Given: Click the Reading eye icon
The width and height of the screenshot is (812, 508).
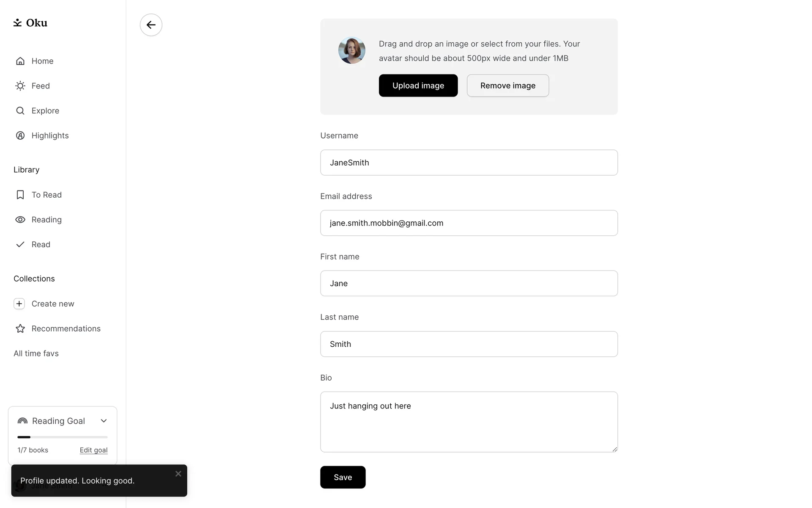Looking at the screenshot, I should coord(20,220).
